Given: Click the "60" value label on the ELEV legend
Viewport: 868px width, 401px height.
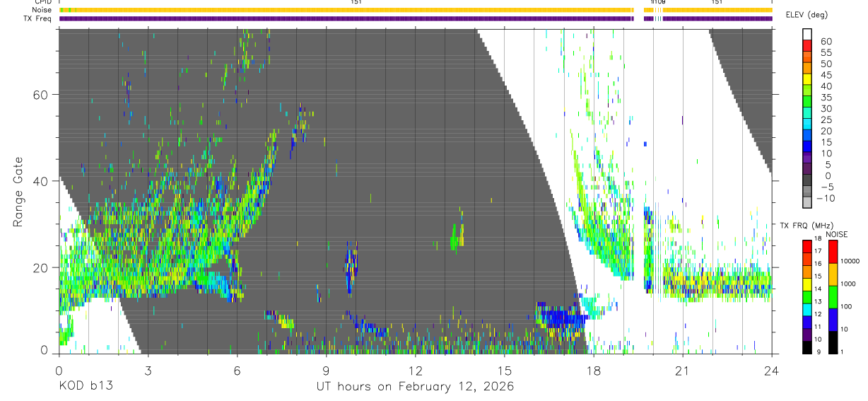Looking at the screenshot, I should pos(826,41).
